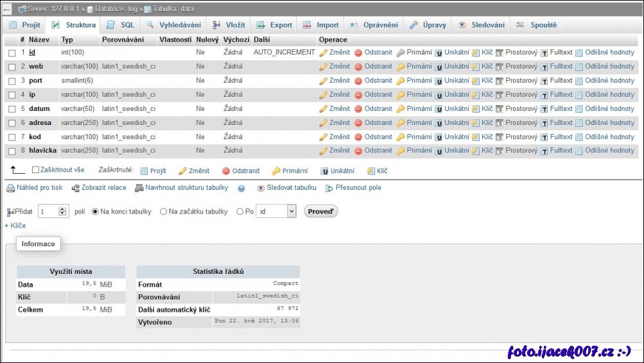Open the column dropdown showing id
The width and height of the screenshot is (644, 363).
pos(276,212)
